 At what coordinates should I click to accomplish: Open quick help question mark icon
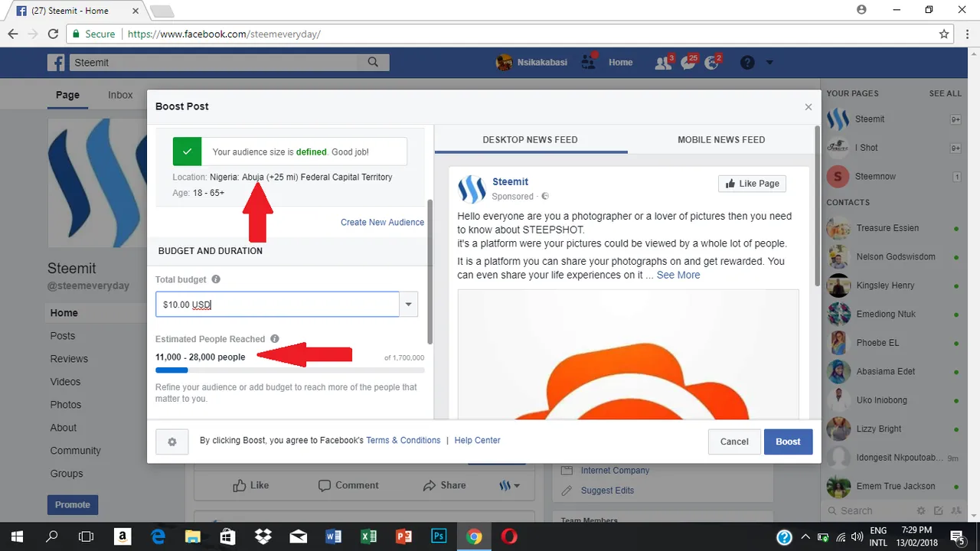coord(747,62)
